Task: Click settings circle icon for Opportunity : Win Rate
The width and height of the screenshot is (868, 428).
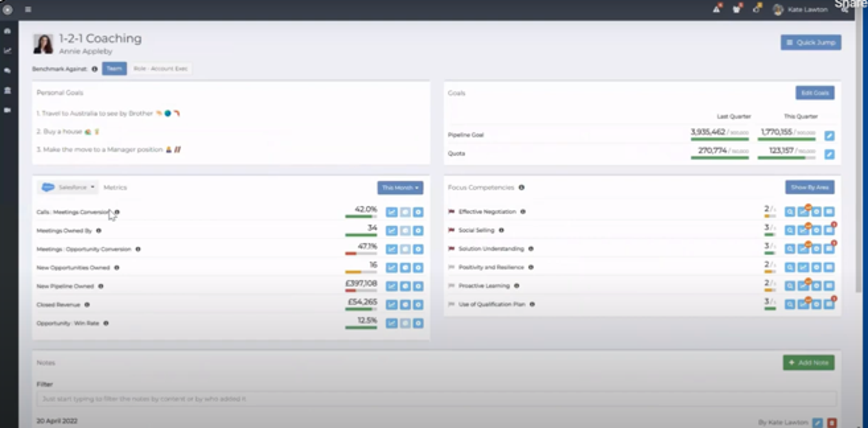Action: pyautogui.click(x=418, y=323)
